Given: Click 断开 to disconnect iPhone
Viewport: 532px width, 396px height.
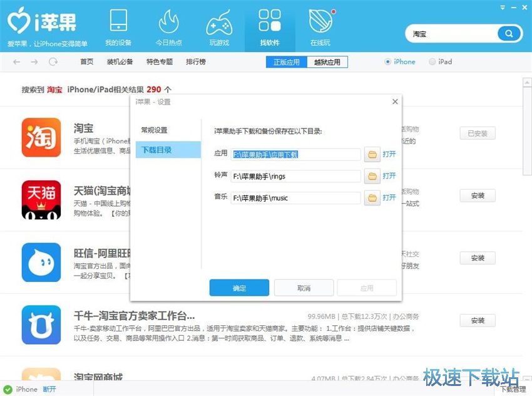Looking at the screenshot, I should (x=49, y=389).
